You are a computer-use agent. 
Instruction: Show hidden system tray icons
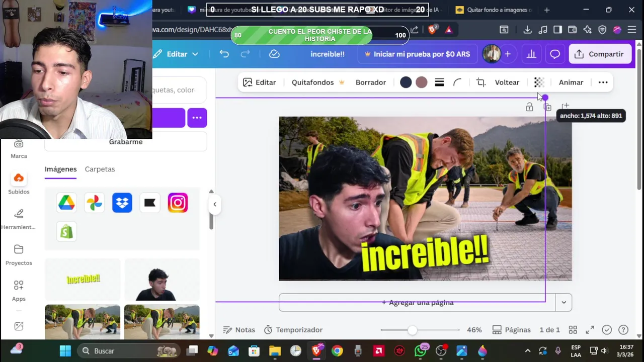coord(527,351)
